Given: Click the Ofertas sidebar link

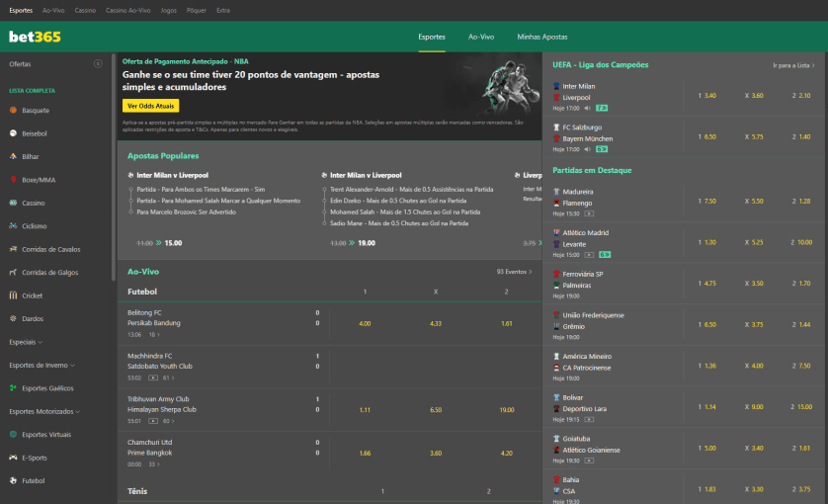Looking at the screenshot, I should point(20,64).
